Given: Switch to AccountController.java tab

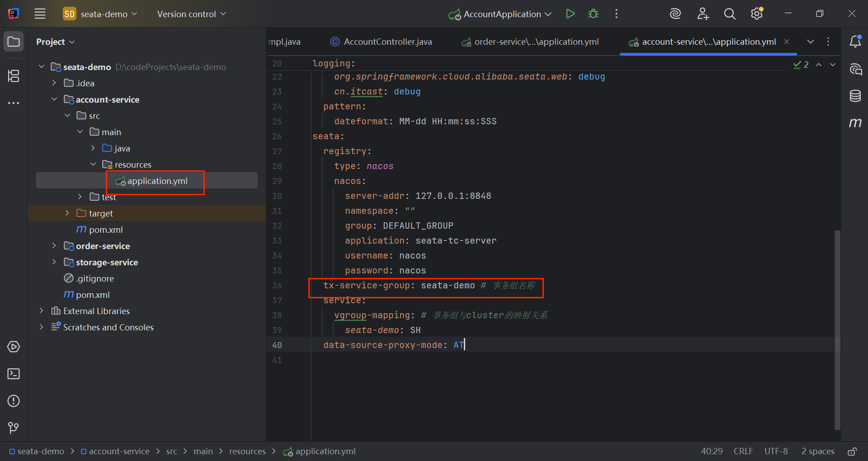Looking at the screenshot, I should click(x=381, y=42).
